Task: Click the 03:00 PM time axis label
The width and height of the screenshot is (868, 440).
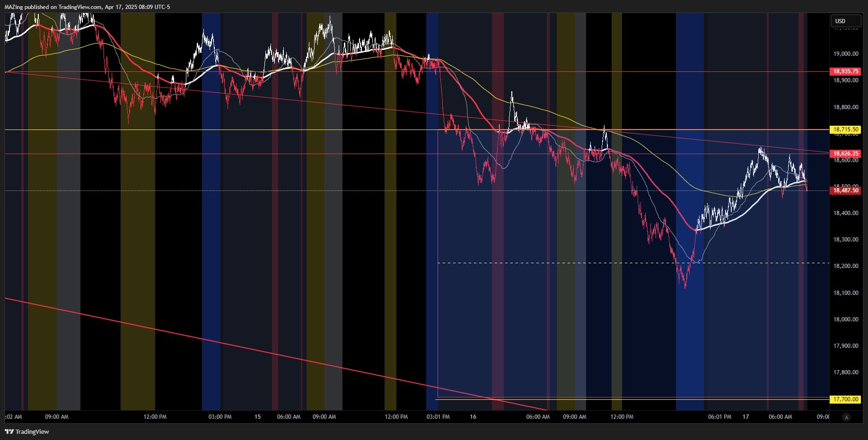Action: pos(220,417)
